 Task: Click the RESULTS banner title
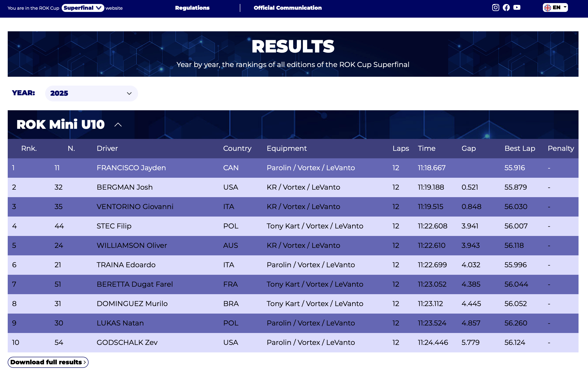pos(293,47)
